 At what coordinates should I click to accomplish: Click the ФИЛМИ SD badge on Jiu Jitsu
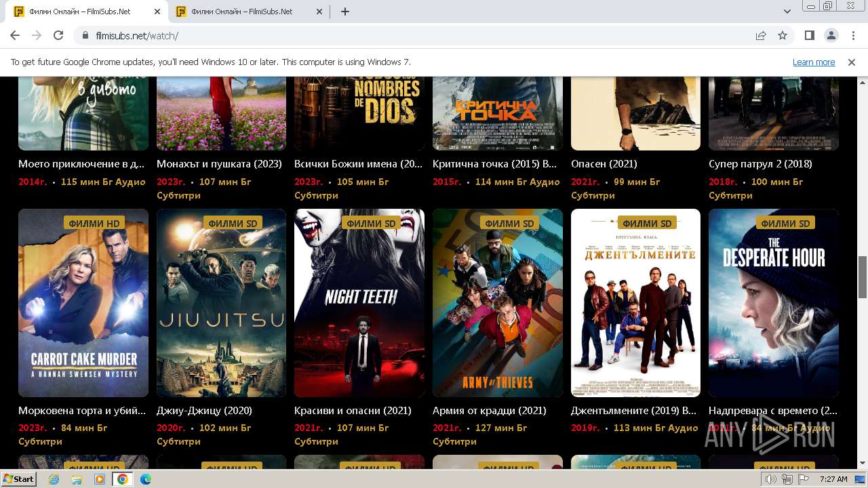(233, 223)
